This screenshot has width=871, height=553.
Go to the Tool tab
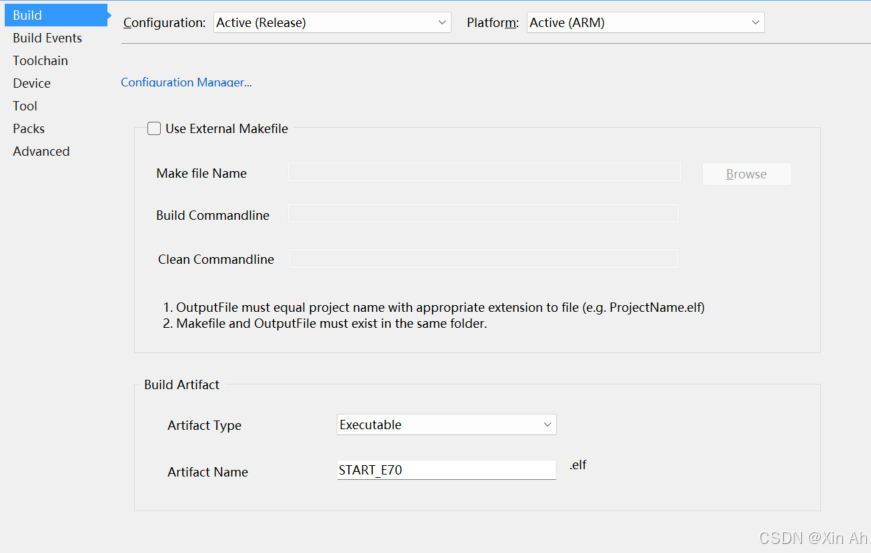25,106
